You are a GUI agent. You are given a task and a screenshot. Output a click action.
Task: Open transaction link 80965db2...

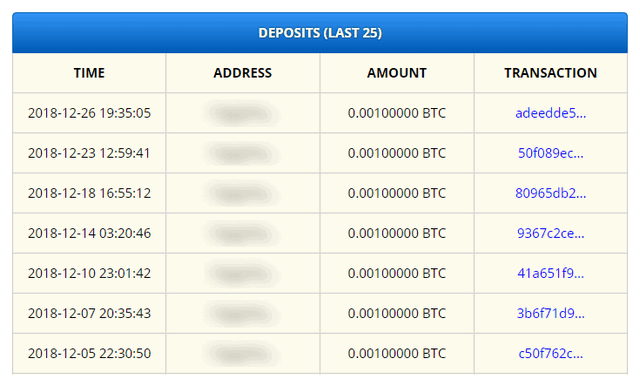550,193
